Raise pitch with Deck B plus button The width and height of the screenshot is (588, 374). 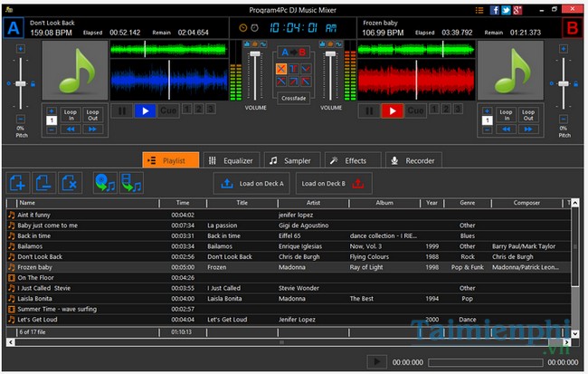pos(564,48)
